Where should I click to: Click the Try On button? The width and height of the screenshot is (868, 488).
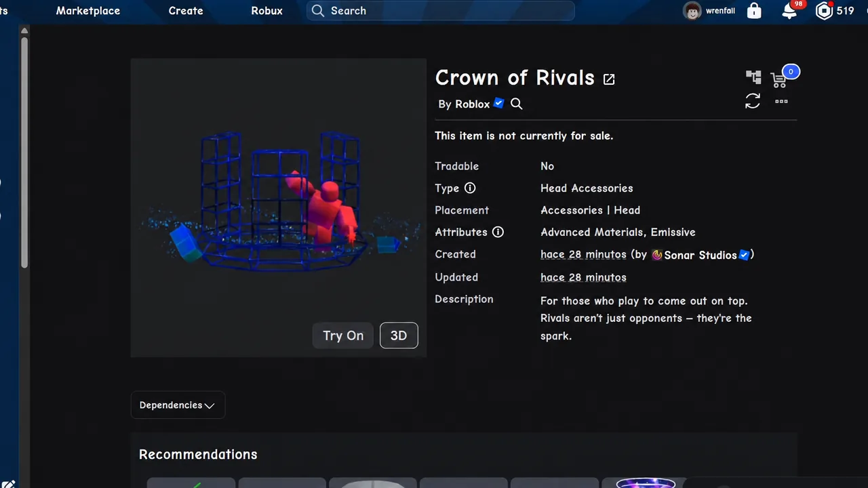(343, 335)
